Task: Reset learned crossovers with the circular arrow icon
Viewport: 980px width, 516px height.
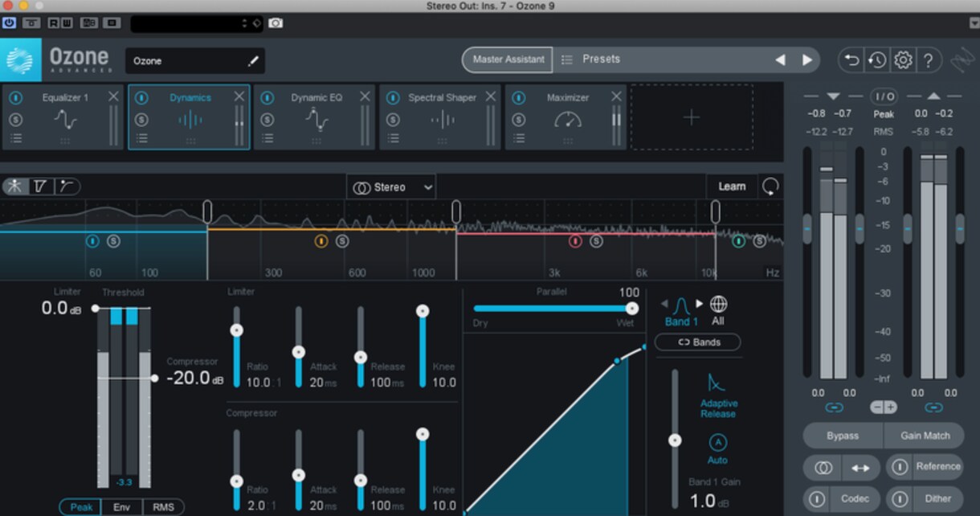Action: 770,186
